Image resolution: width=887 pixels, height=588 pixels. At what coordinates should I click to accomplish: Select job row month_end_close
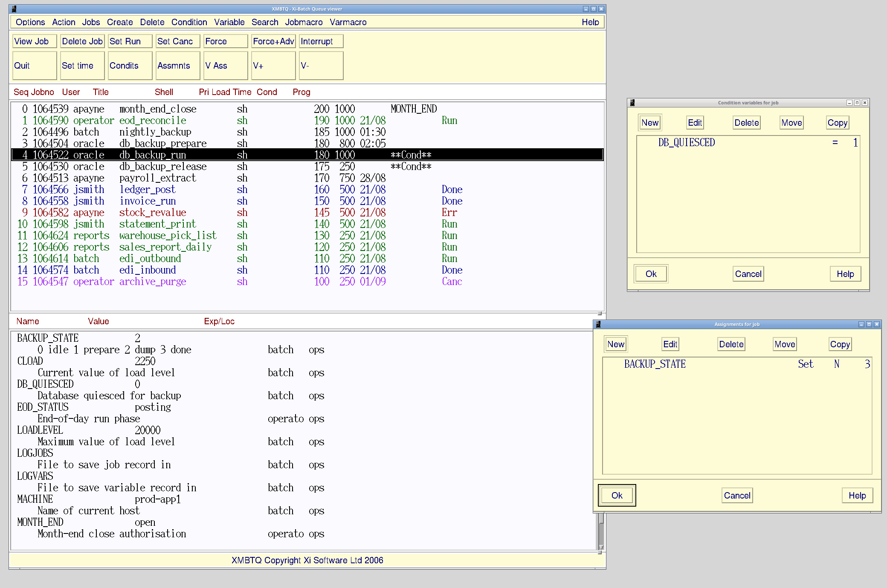point(307,109)
